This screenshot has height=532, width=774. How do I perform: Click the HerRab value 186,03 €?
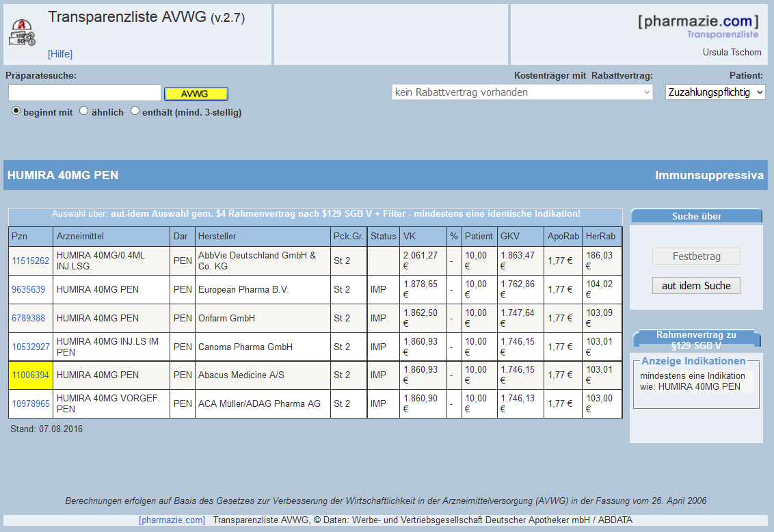tap(602, 261)
